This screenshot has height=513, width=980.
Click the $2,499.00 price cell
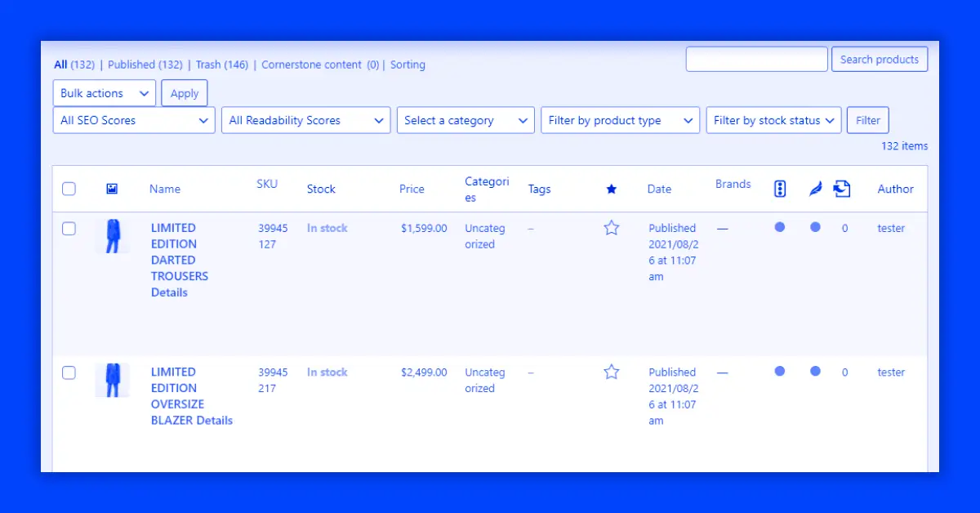pyautogui.click(x=424, y=372)
